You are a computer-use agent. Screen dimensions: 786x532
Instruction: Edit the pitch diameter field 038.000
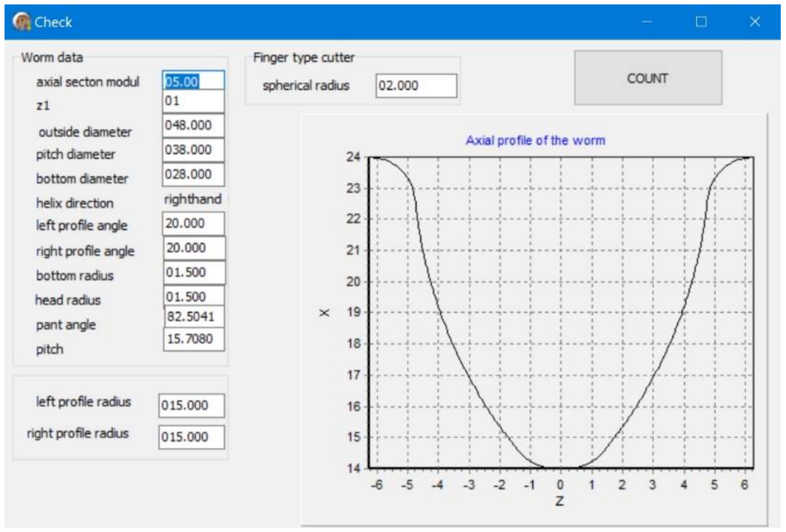(x=193, y=150)
